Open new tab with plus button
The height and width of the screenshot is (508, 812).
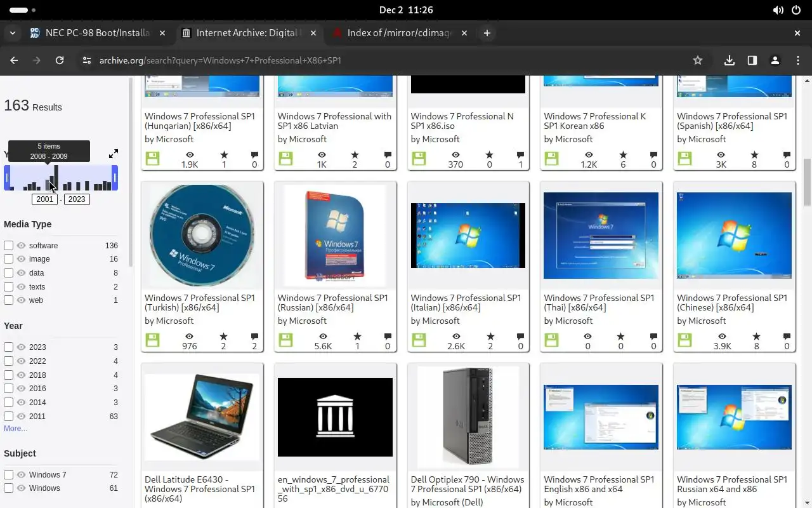click(487, 33)
